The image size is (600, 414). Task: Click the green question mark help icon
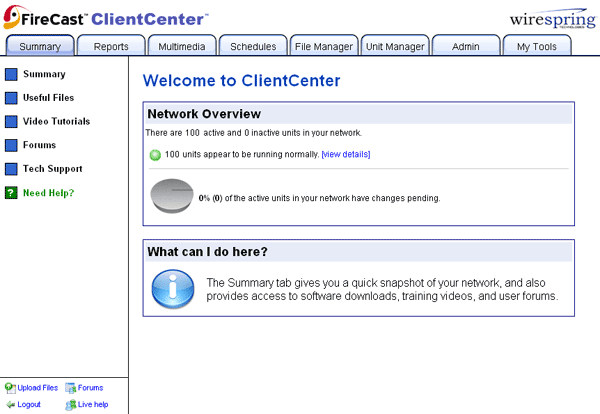pos(11,193)
